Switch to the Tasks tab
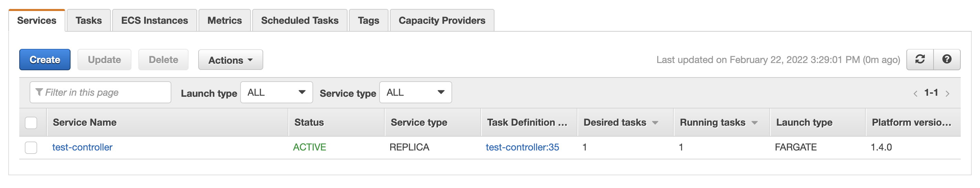 coord(89,20)
